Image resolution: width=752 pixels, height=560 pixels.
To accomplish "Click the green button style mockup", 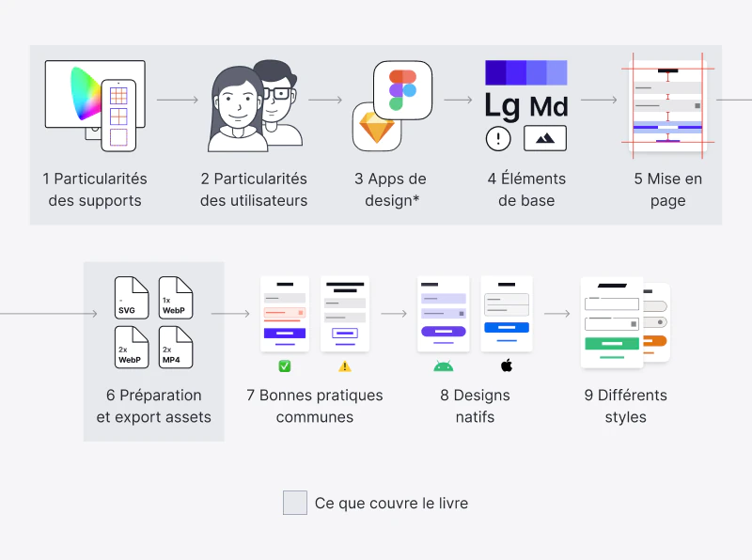I will click(x=612, y=322).
